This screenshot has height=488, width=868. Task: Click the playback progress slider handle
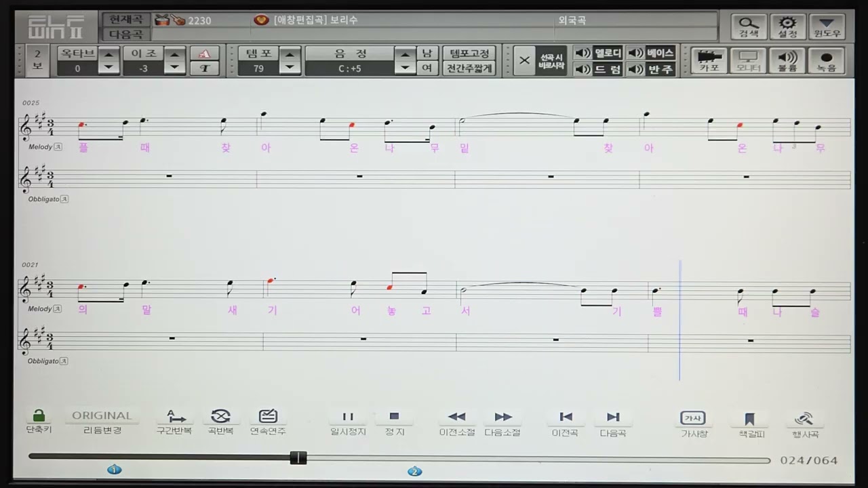coord(298,458)
